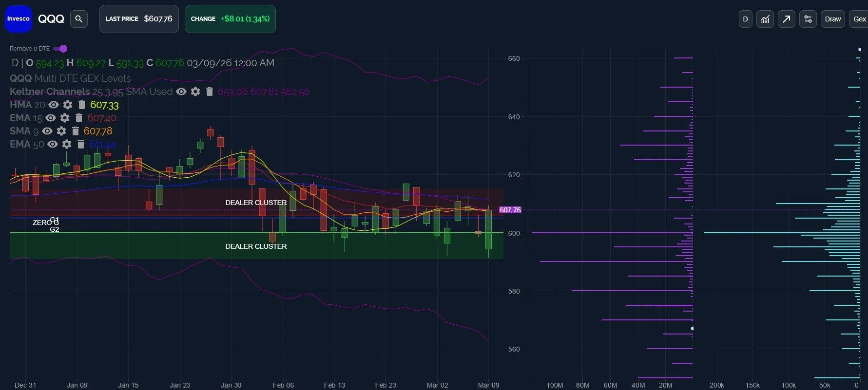The width and height of the screenshot is (868, 390).
Task: Click the 600 price axis label
Action: pos(514,233)
